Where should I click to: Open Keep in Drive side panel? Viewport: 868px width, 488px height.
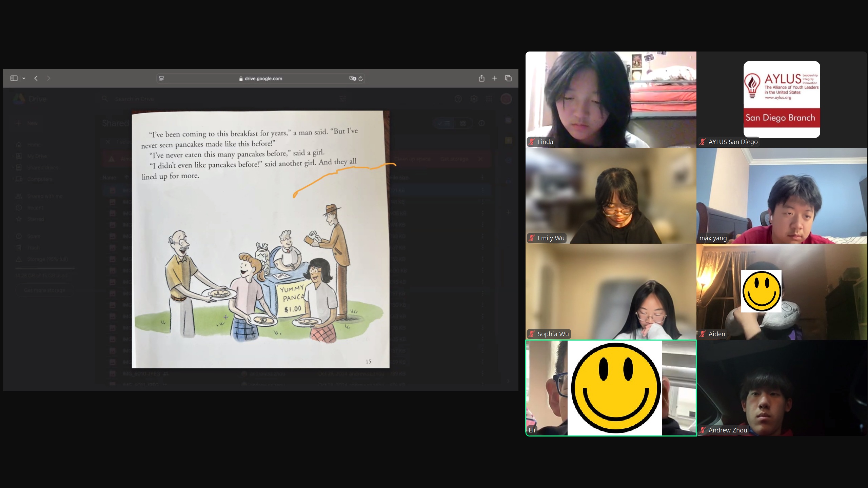tap(508, 140)
